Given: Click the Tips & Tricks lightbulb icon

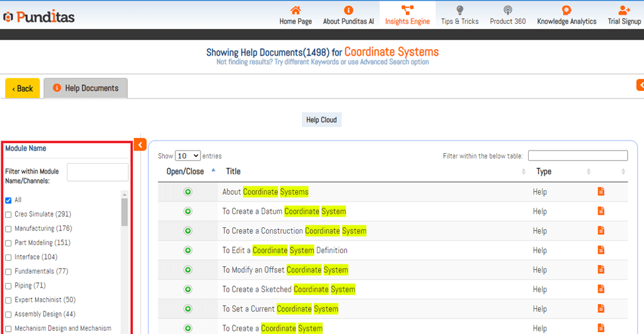Looking at the screenshot, I should click(x=460, y=11).
